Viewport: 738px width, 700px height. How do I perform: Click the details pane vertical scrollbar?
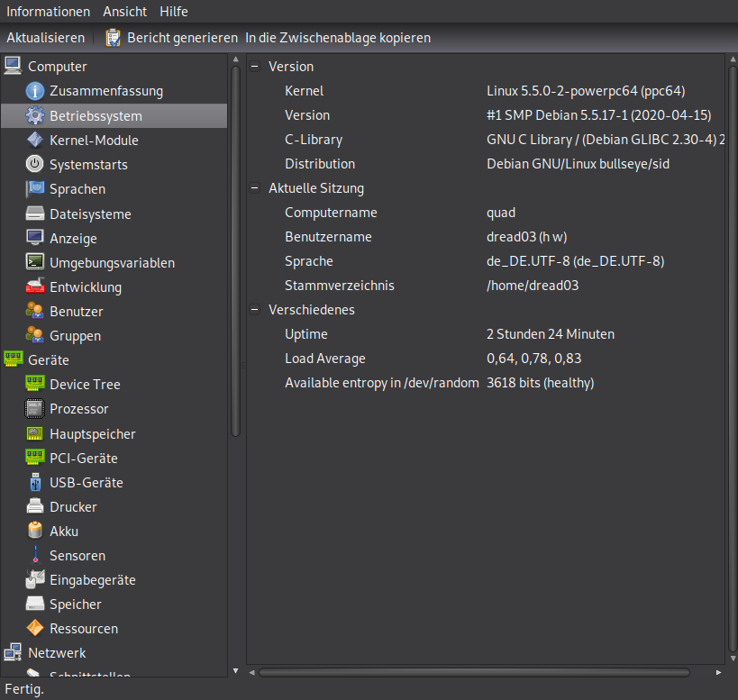click(733, 359)
